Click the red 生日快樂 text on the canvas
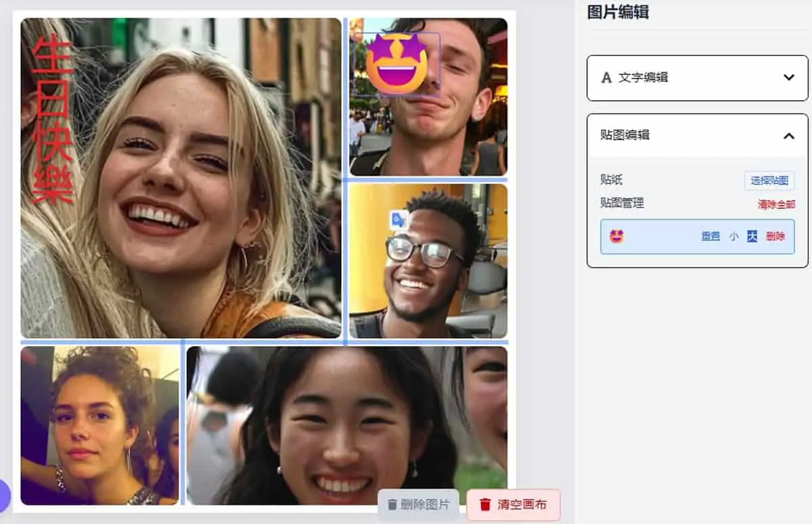Viewport: 812px width, 524px height. point(52,120)
